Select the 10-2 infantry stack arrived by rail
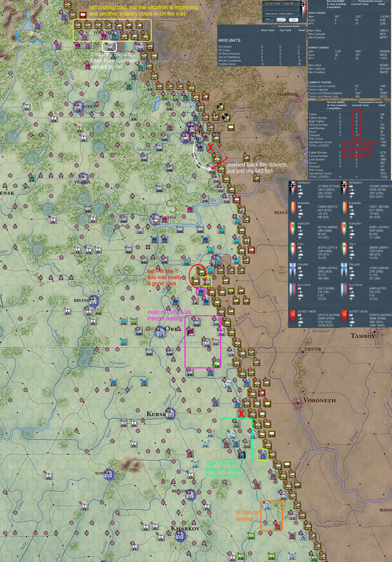This screenshot has width=392, height=562. (110, 47)
